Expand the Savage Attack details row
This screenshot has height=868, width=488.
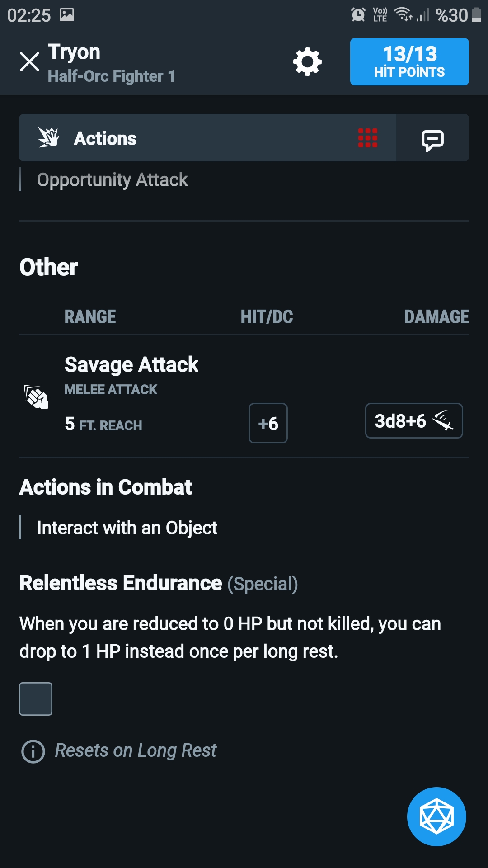pos(131,364)
